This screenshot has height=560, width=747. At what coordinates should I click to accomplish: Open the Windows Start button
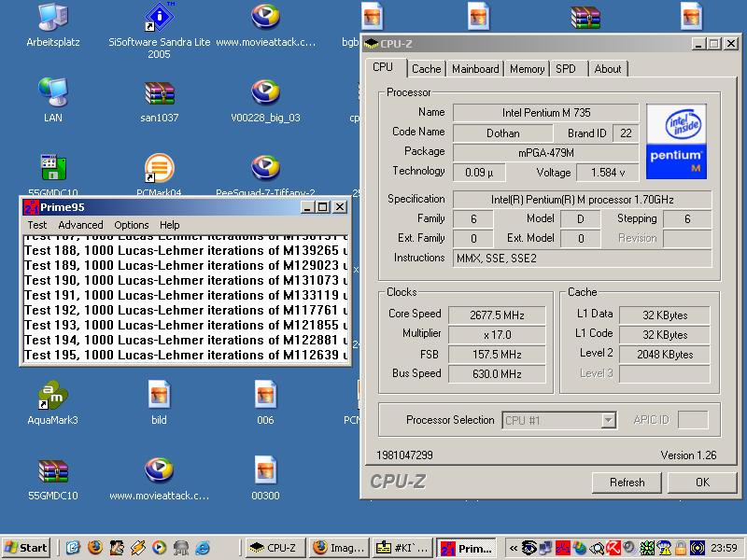[27, 548]
